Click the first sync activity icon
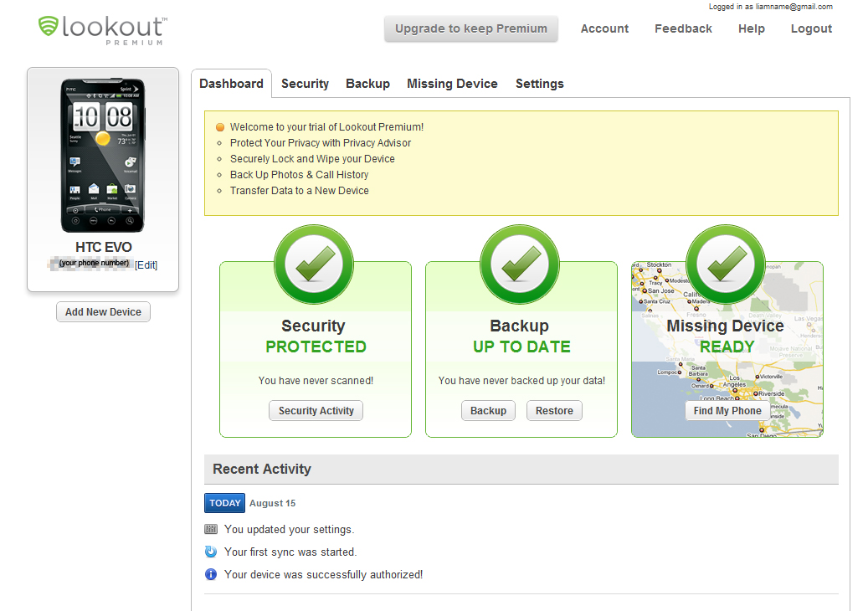Viewport: 868px width, 611px height. pos(211,552)
